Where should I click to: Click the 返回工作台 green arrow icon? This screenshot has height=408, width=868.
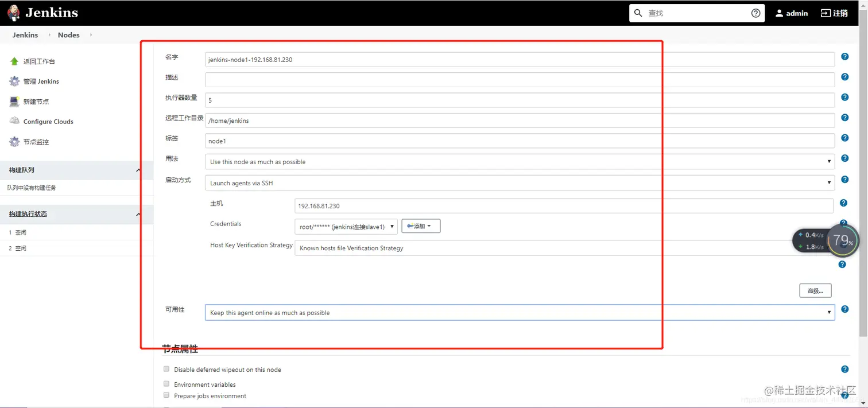14,61
